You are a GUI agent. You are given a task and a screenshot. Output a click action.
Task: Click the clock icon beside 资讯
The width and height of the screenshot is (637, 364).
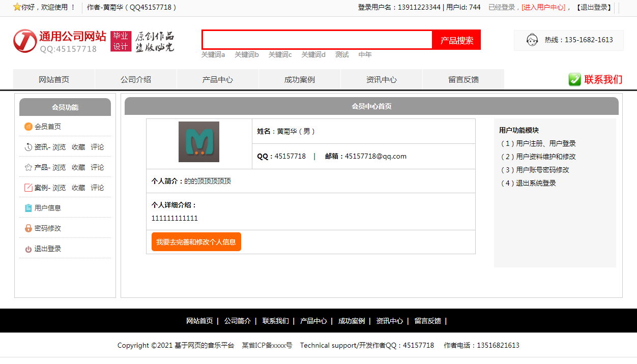tap(28, 147)
